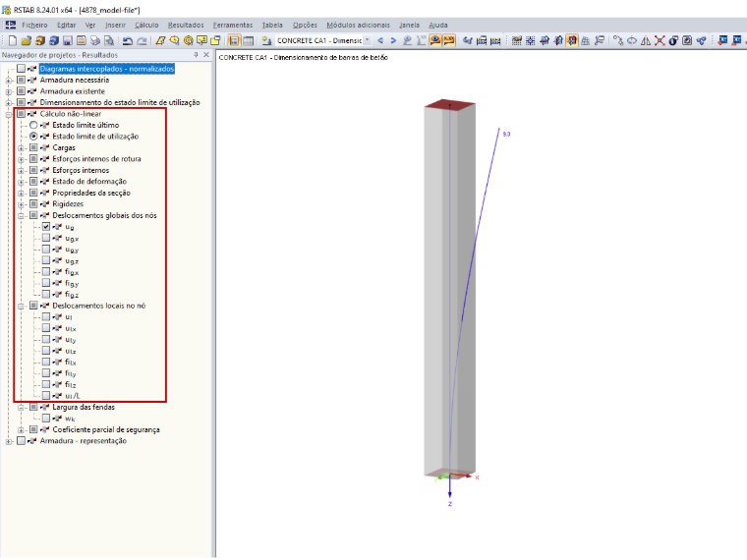Expand Coeficiente parcial de segurança node
Viewport: 747px width, 560px height.
pyautogui.click(x=21, y=430)
